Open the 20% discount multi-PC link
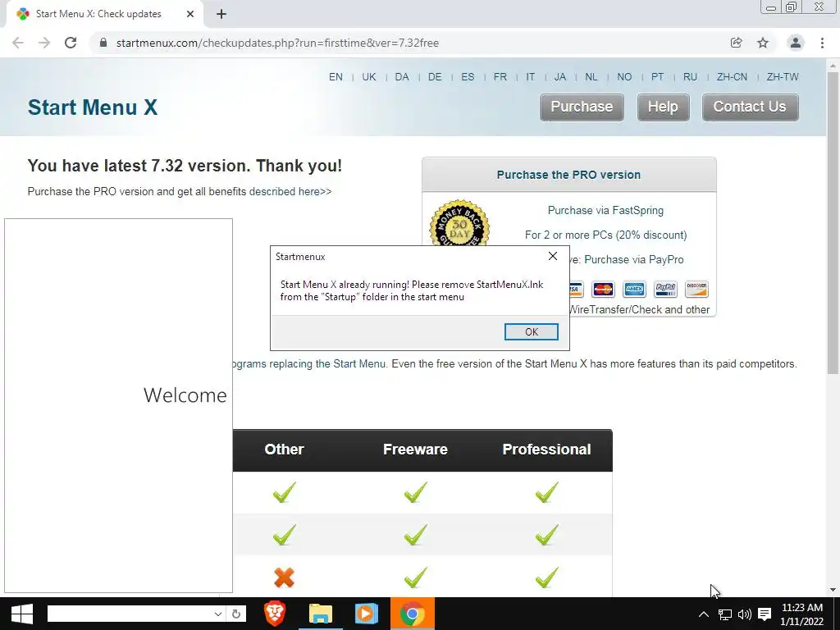840x630 pixels. pos(606,235)
